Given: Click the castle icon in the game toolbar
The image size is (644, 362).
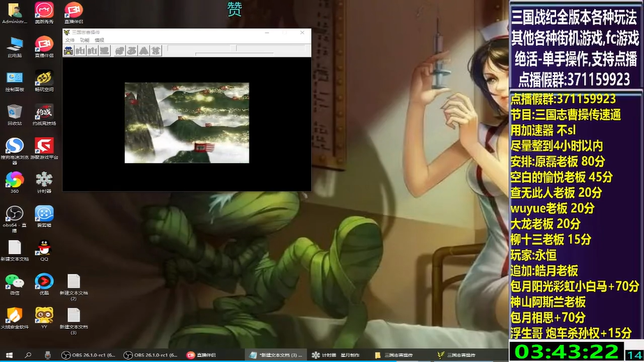Looking at the screenshot, I should 68,50.
